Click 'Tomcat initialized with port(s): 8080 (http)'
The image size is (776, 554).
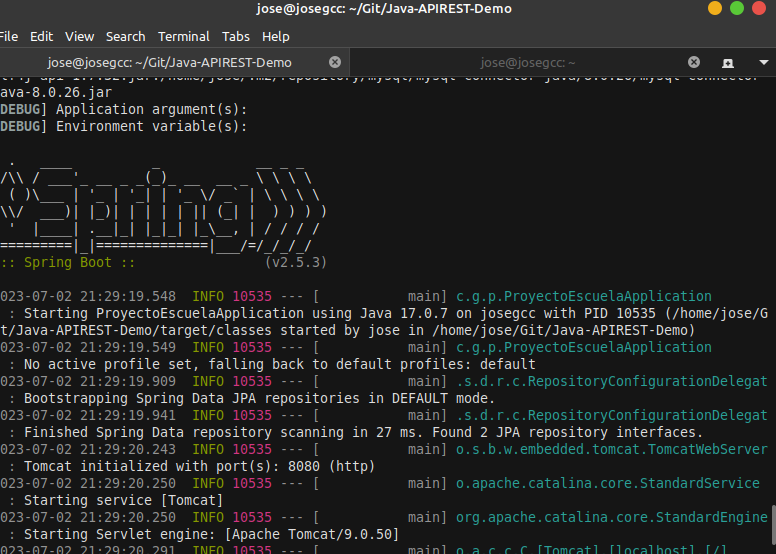[x=199, y=466]
